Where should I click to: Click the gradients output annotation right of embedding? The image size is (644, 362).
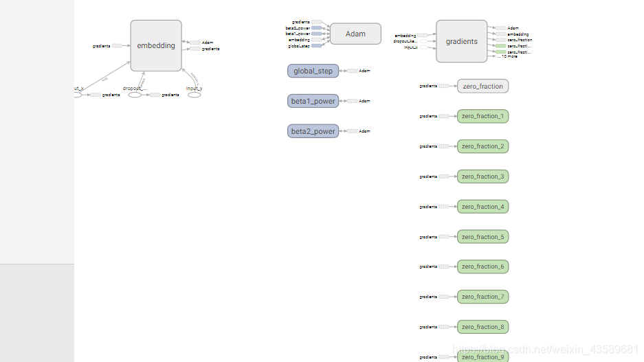pos(211,49)
